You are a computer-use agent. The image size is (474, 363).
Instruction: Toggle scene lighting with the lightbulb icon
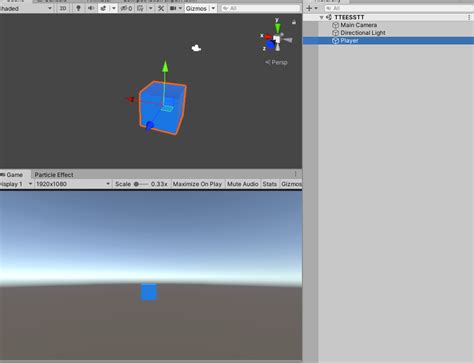(x=78, y=8)
